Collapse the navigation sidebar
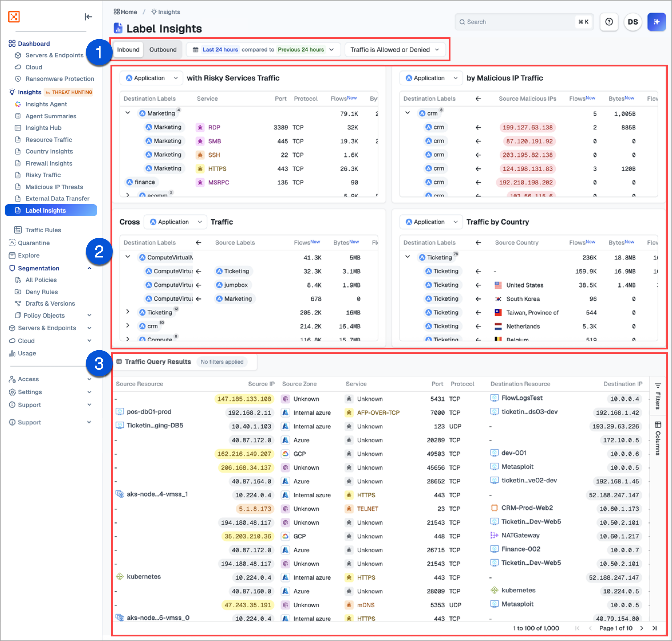The height and width of the screenshot is (641, 672). (x=88, y=17)
